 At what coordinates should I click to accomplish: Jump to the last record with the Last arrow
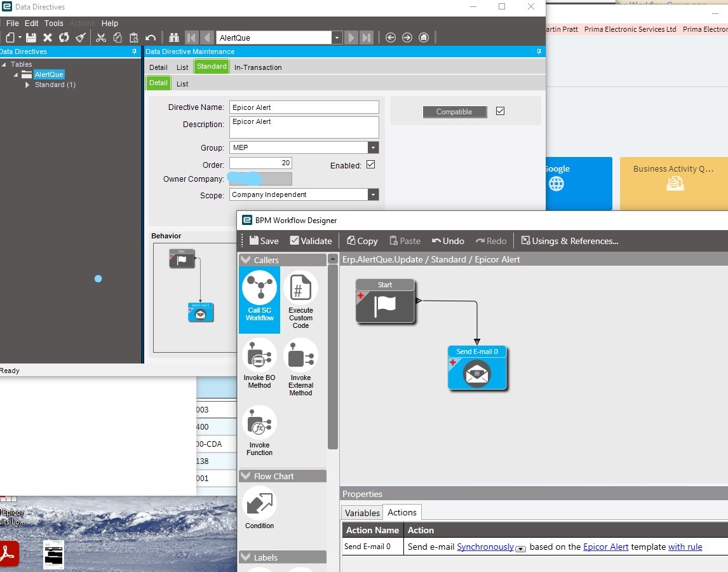click(367, 37)
